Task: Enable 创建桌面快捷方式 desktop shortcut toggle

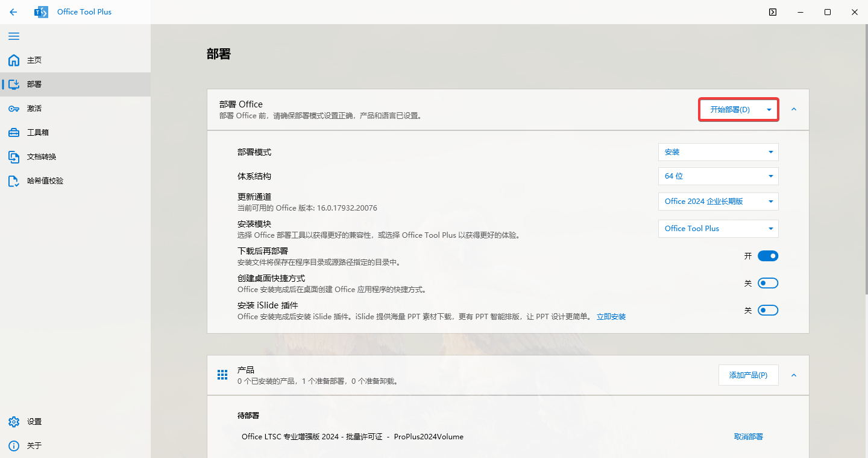Action: 767,282
